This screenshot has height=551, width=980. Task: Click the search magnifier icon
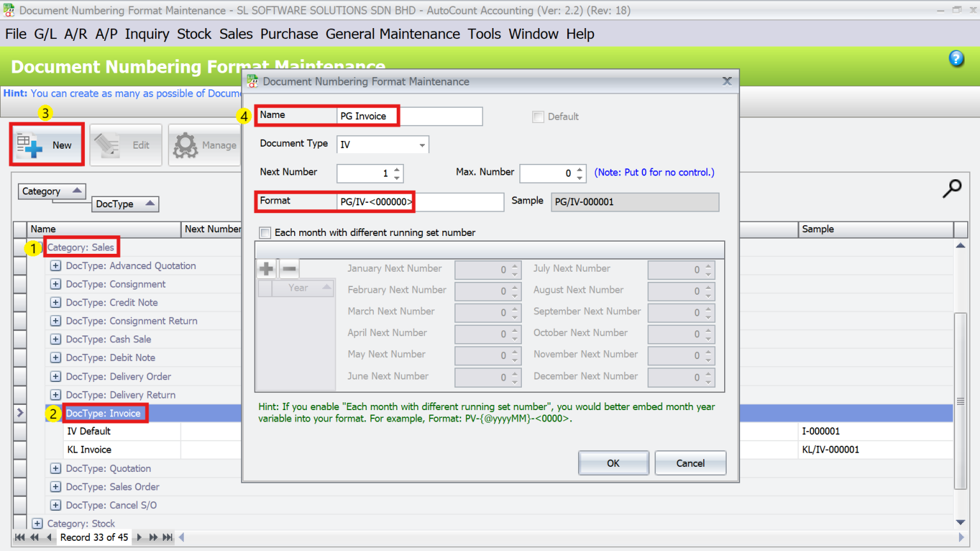click(952, 189)
